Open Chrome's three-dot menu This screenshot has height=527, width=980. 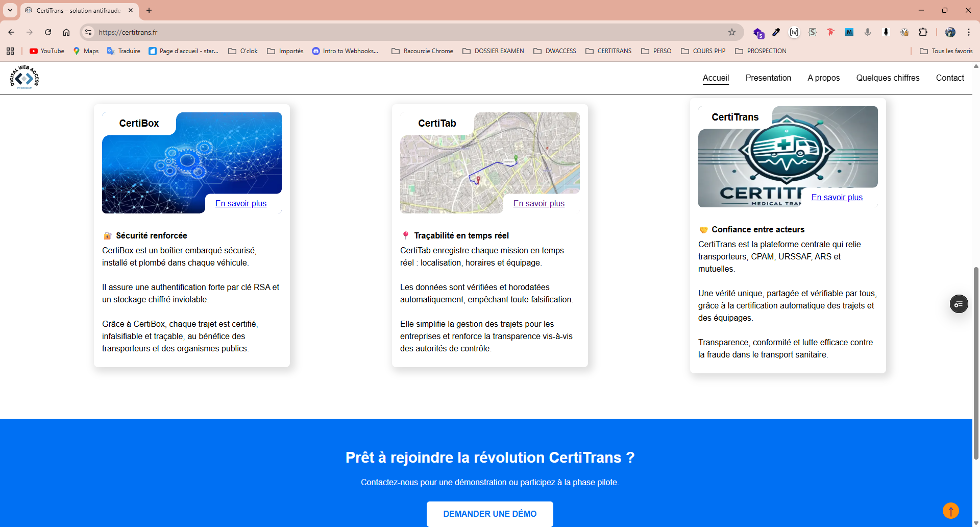pyautogui.click(x=969, y=32)
